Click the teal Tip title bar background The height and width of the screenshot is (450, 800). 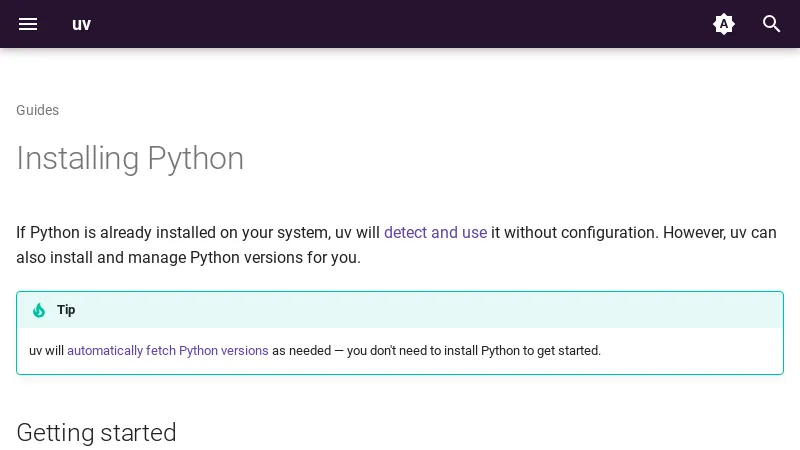tap(400, 310)
